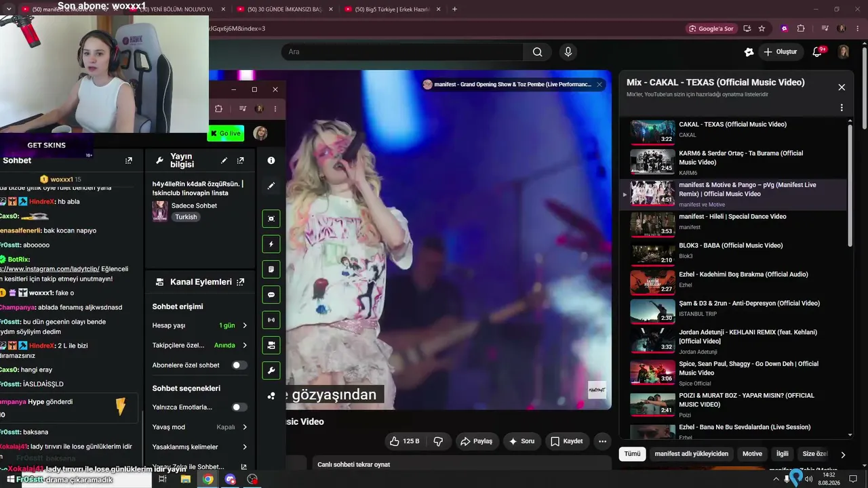
Task: Click the pencil edit icon in Kick sidebar
Action: (x=271, y=186)
